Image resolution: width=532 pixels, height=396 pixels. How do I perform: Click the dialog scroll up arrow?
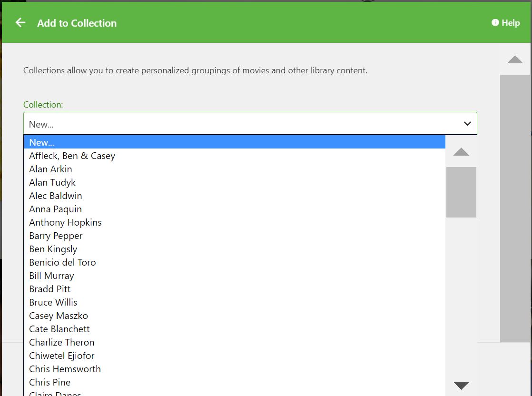[515, 59]
